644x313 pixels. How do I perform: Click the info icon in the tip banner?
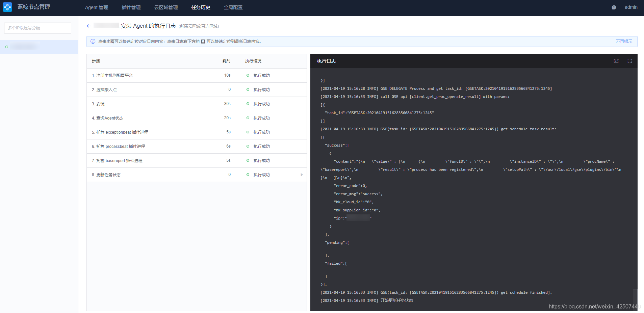click(93, 42)
